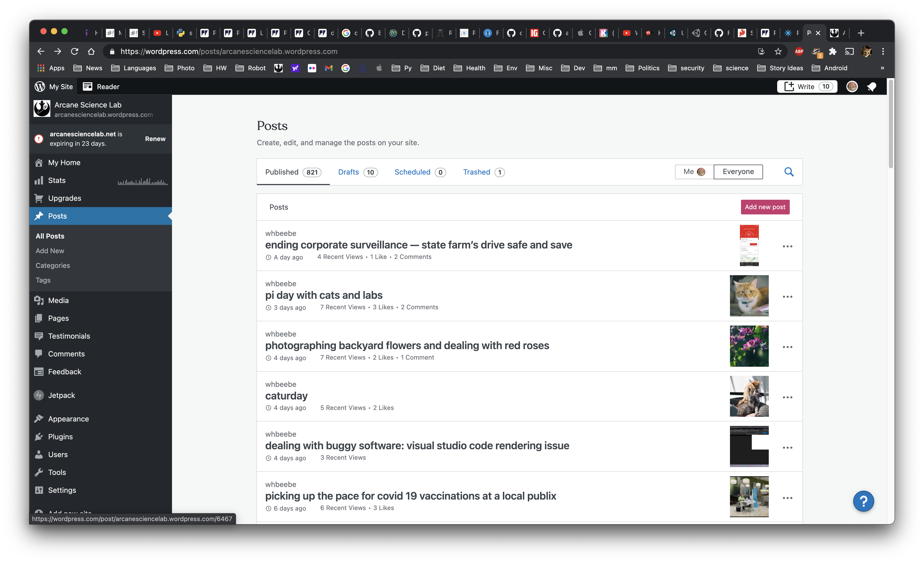
Task: Click the page vertical scrollbar
Action: click(891, 124)
